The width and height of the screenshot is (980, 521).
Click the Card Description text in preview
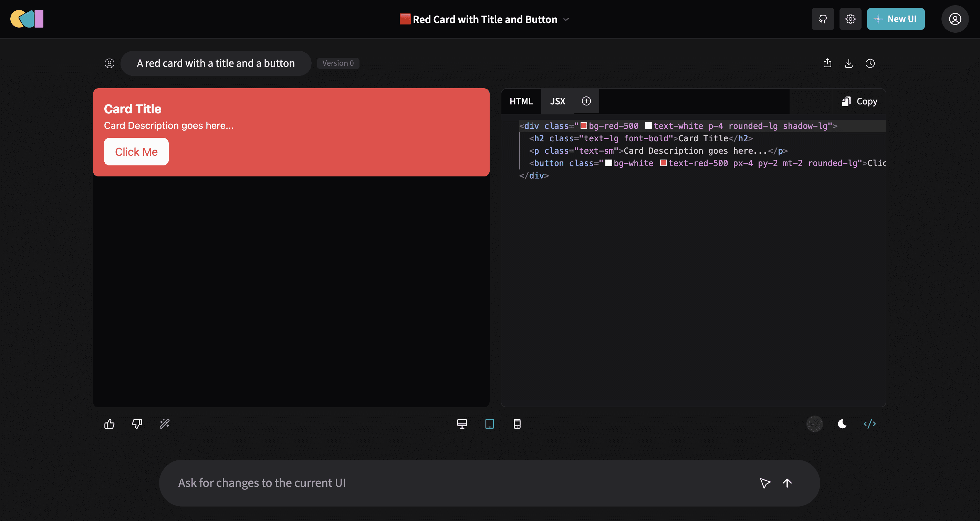[x=168, y=125]
